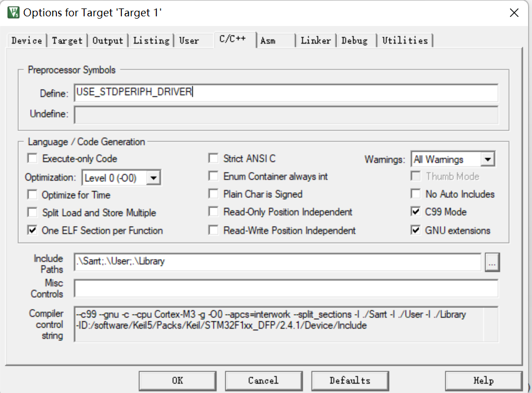The image size is (532, 393).
Task: Enable Read-Only Position Independent
Action: coord(213,211)
